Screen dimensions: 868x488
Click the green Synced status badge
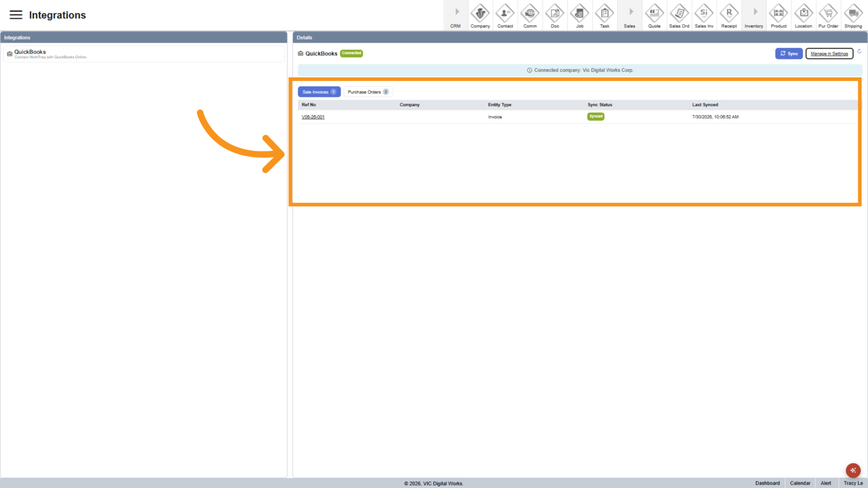596,117
